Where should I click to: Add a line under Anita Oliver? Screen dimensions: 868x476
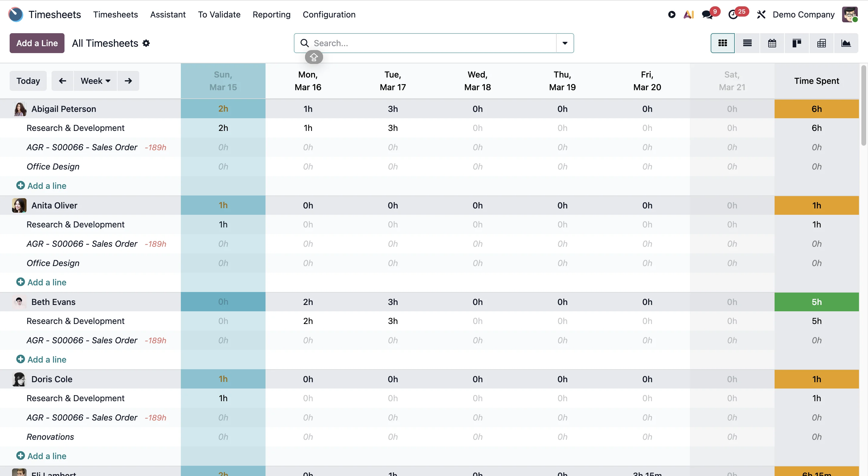[41, 282]
